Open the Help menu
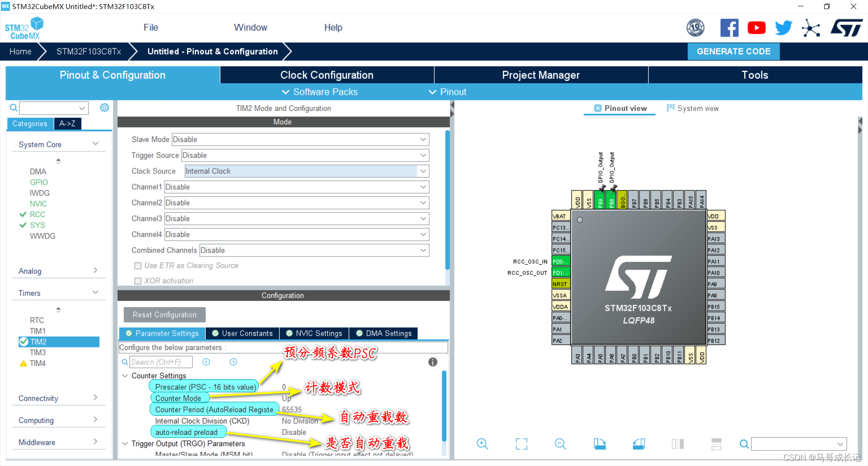This screenshot has width=868, height=466. [333, 28]
